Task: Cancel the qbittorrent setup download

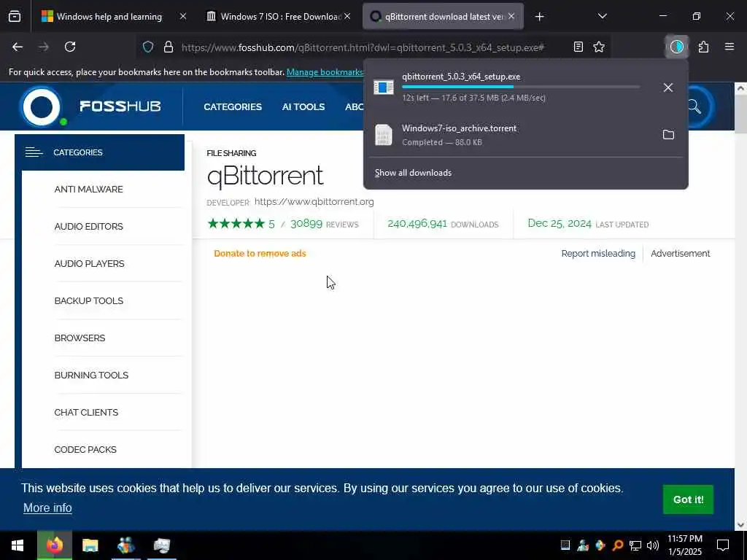Action: click(x=668, y=87)
